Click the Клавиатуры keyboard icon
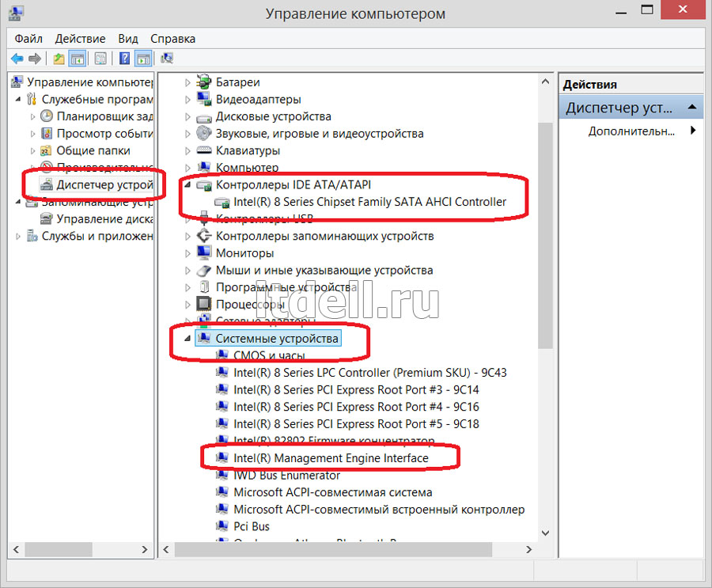 tap(204, 150)
